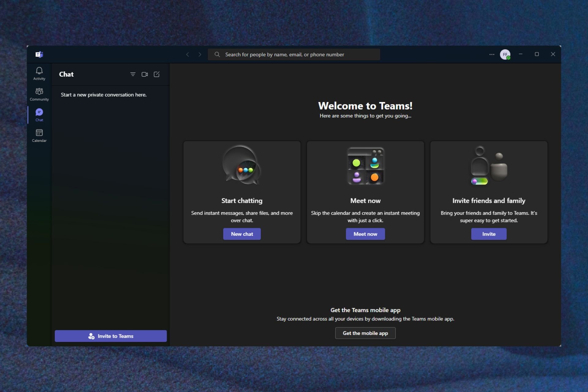588x392 pixels.
Task: Start a video call from the camera icon
Action: tap(145, 74)
